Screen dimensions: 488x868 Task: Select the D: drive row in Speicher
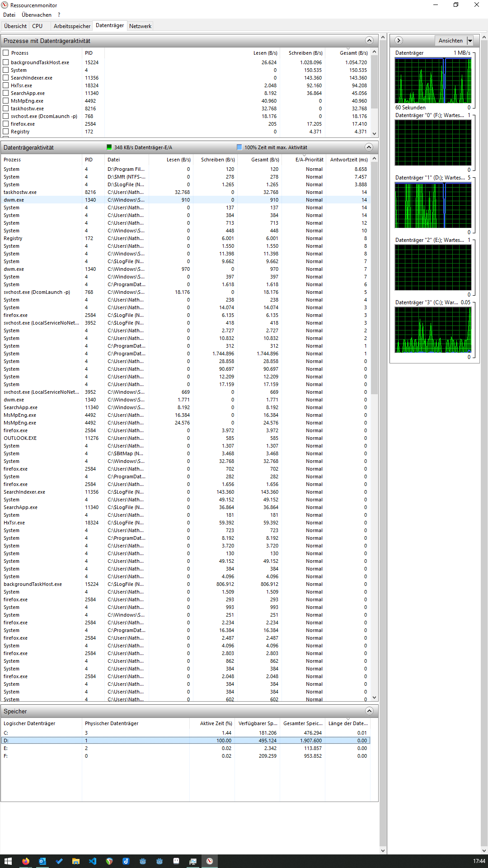pyautogui.click(x=186, y=741)
